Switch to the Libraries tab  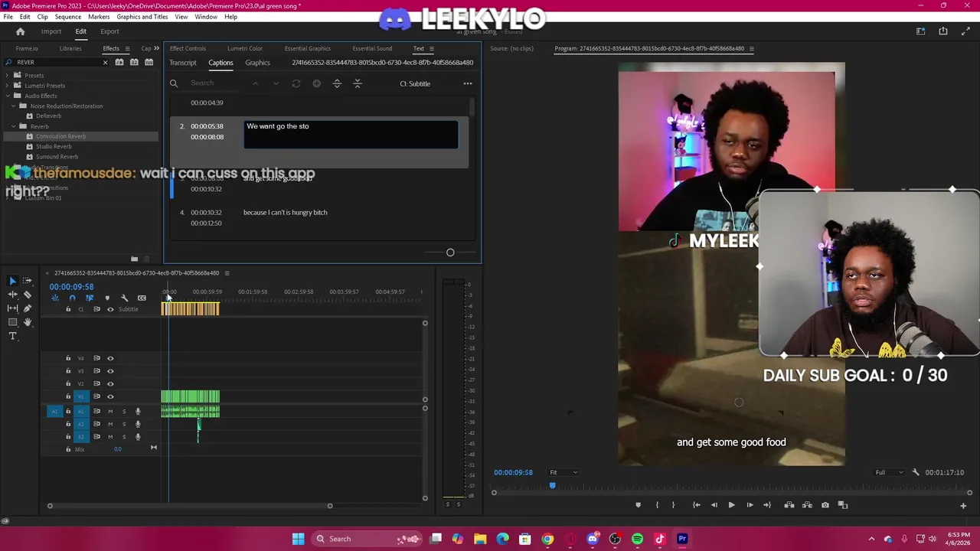pyautogui.click(x=70, y=48)
